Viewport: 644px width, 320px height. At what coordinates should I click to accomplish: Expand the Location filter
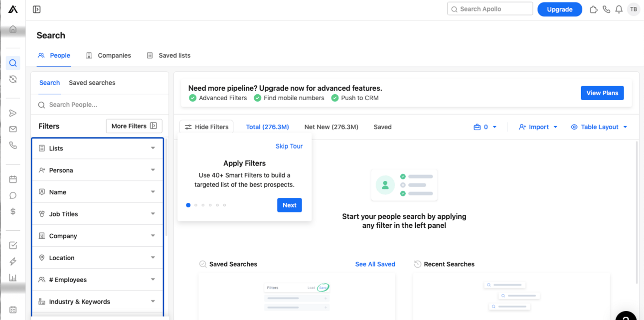[98, 258]
